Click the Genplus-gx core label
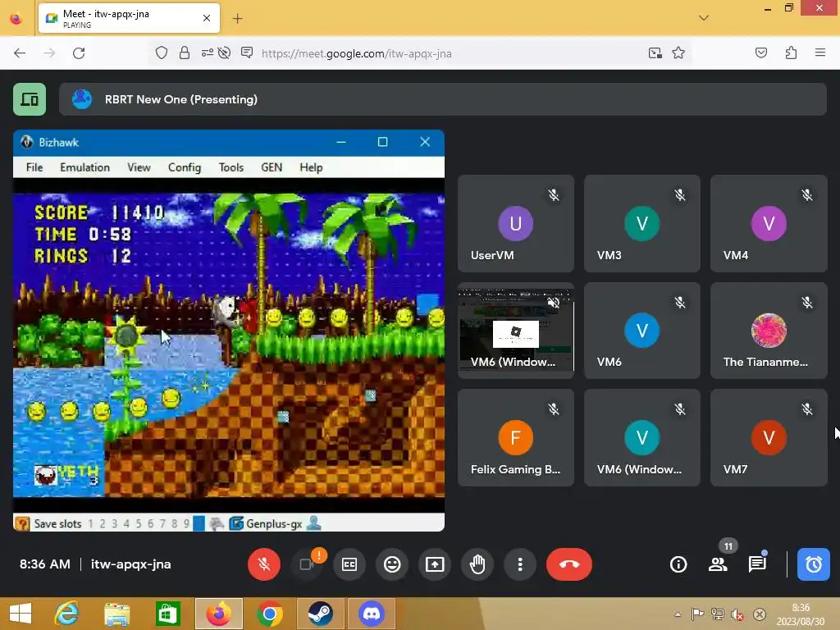This screenshot has width=840, height=630. pos(274,524)
